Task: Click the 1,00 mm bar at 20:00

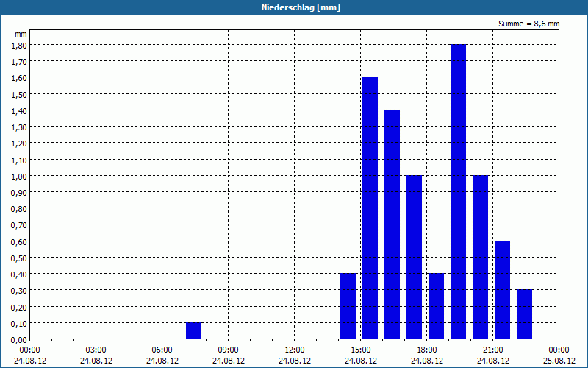Action: [x=481, y=257]
